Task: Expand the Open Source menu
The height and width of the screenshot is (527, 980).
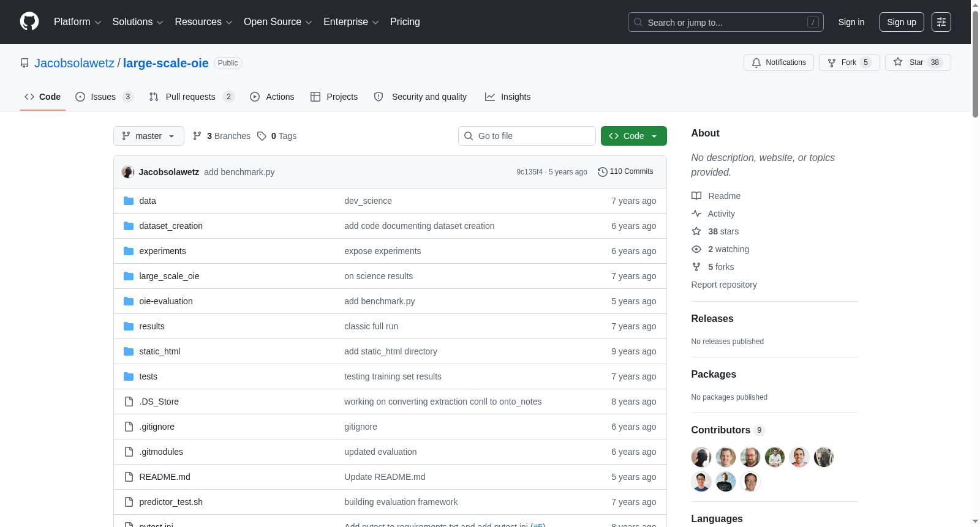Action: [278, 22]
